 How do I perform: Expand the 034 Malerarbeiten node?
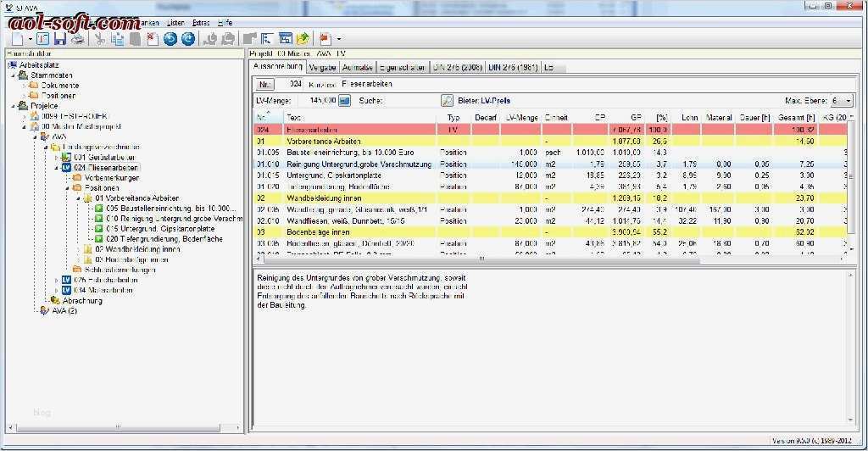pyautogui.click(x=57, y=291)
